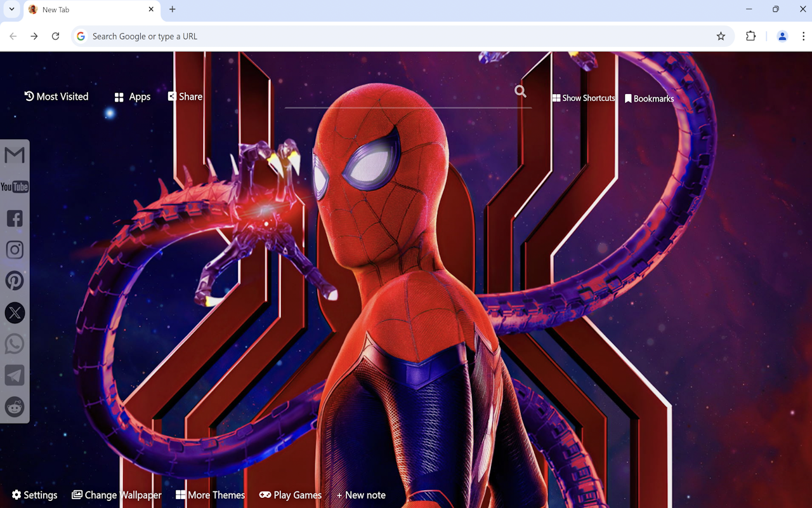This screenshot has width=812, height=508.
Task: Open Gmail from the sidebar
Action: (14, 154)
